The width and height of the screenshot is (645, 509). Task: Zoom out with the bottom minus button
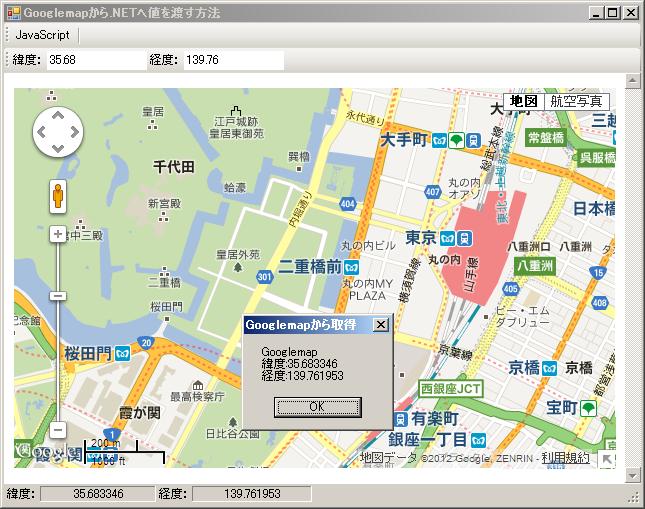pyautogui.click(x=58, y=430)
